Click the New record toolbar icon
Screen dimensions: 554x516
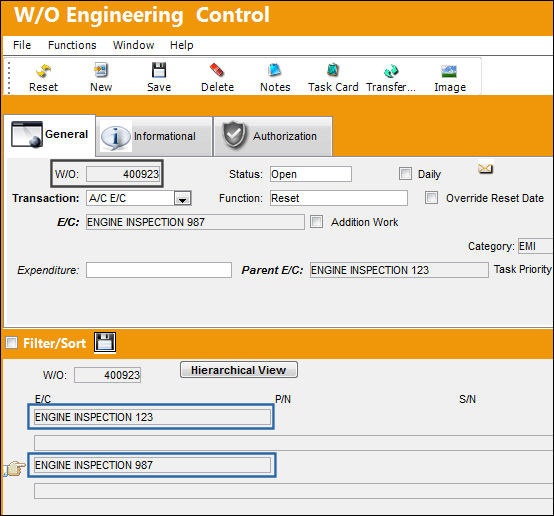[x=101, y=70]
